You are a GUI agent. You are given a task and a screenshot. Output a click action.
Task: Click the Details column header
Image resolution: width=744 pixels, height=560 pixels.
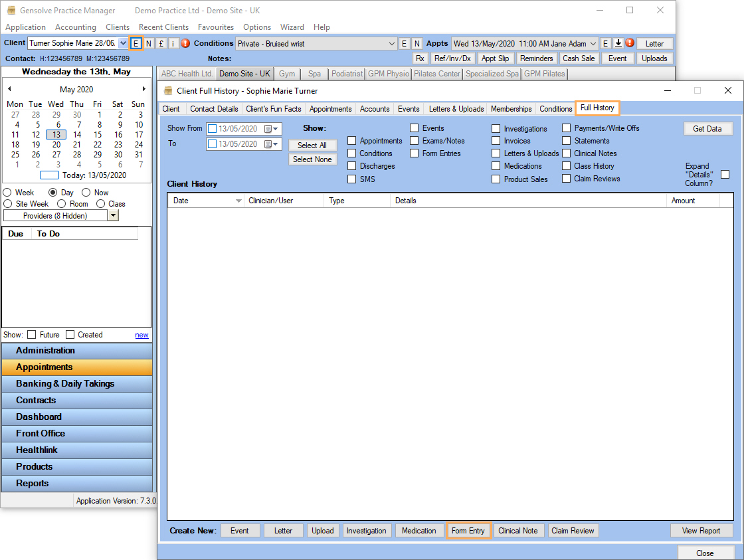(x=529, y=201)
